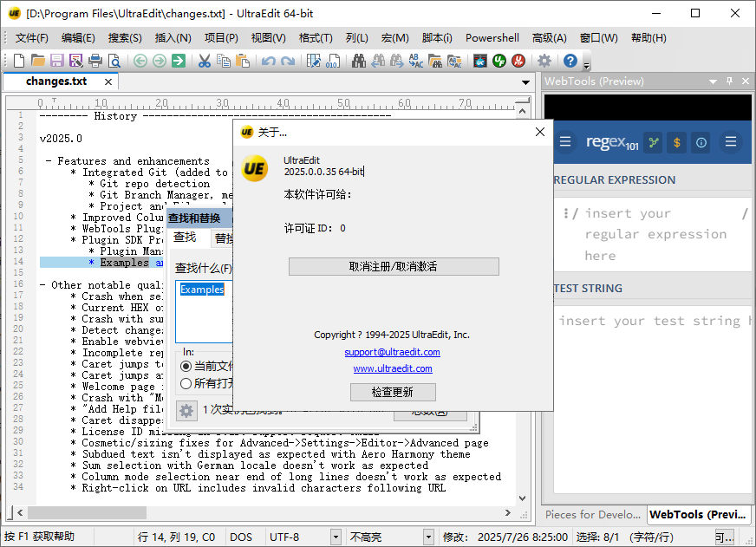This screenshot has width=756, height=547.
Task: Undo the last edit
Action: point(269,61)
